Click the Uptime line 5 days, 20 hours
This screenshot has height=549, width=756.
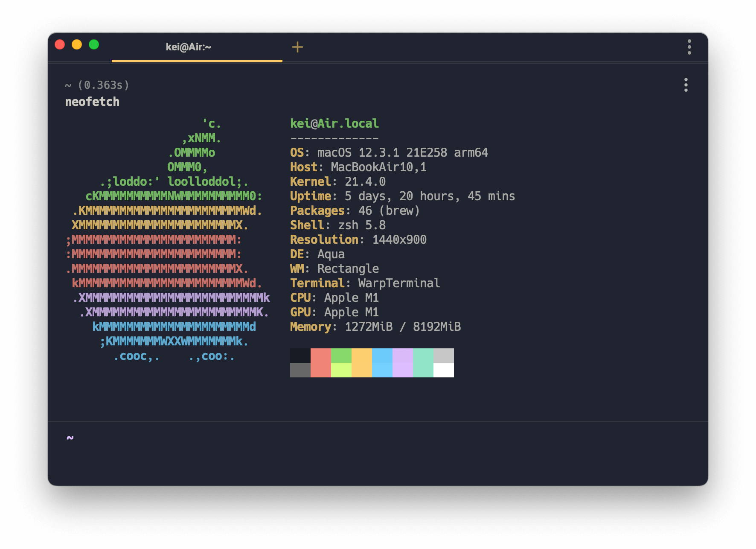(403, 196)
